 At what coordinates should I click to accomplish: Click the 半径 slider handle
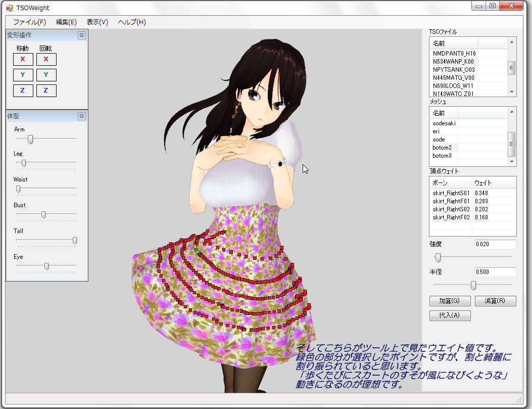[x=473, y=286]
